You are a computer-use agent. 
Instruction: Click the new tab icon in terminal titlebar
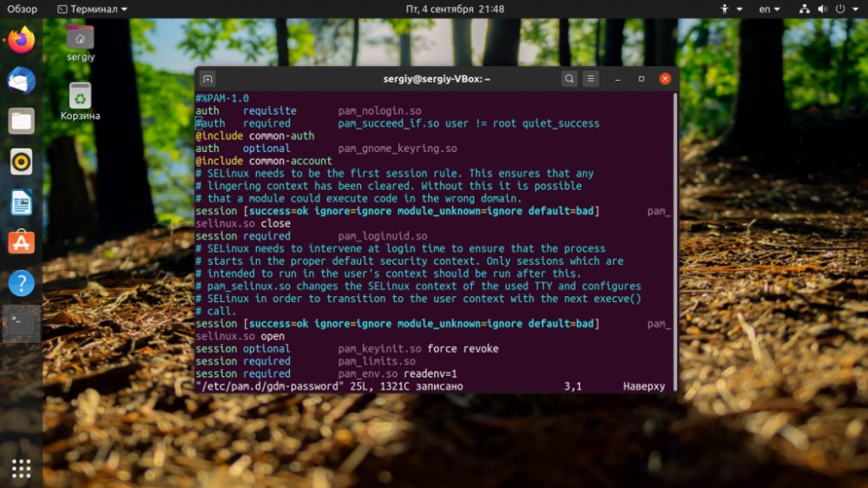point(207,79)
